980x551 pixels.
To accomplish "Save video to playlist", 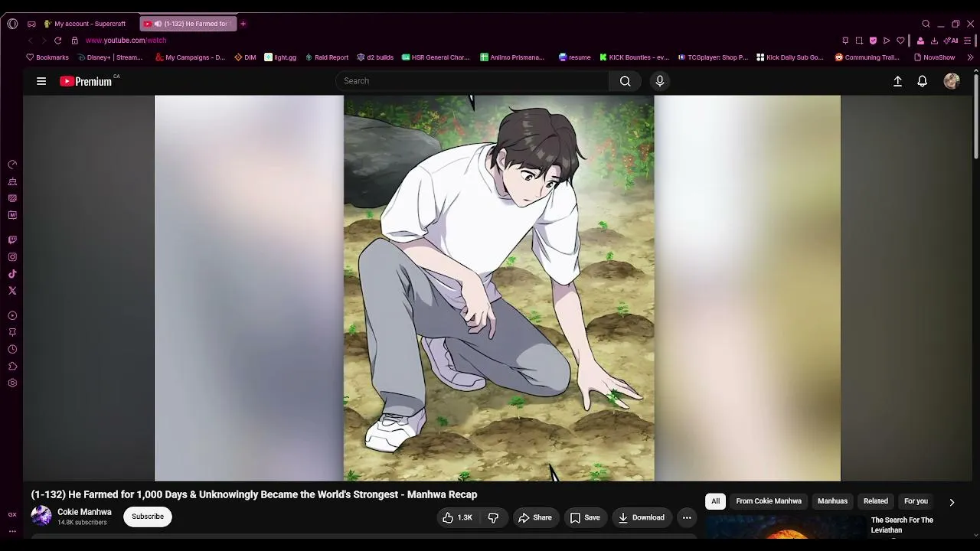I will [584, 518].
